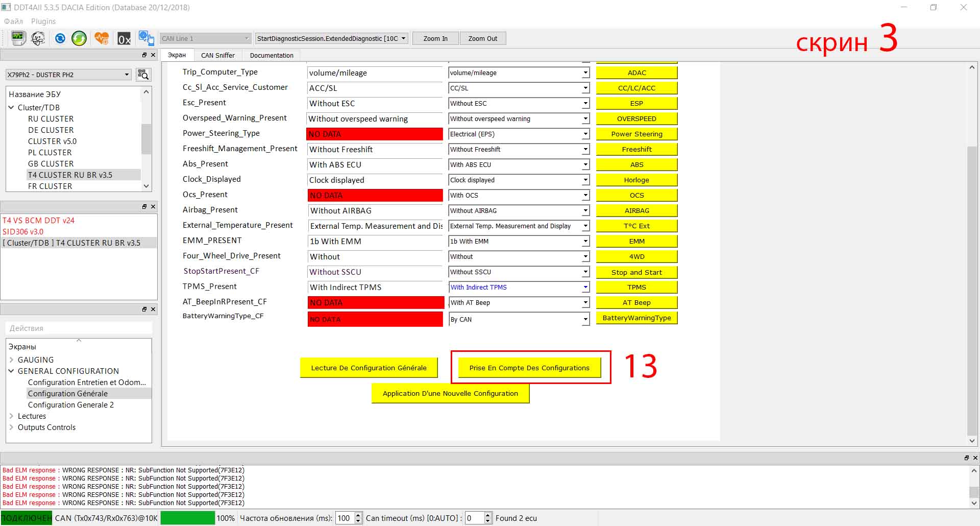This screenshot has width=980, height=526.
Task: Select Configuration Entretien et Odom screen
Action: 87,382
